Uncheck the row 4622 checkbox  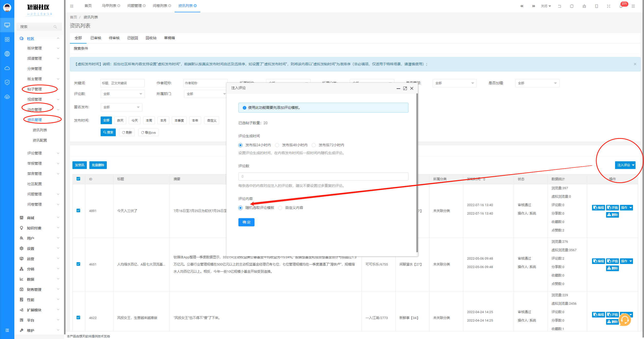78,317
